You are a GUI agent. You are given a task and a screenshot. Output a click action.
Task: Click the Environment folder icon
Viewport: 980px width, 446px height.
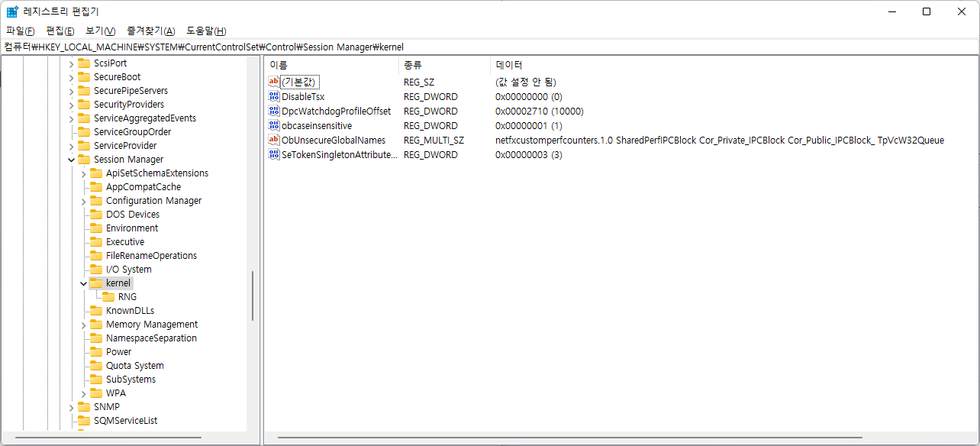click(x=95, y=228)
